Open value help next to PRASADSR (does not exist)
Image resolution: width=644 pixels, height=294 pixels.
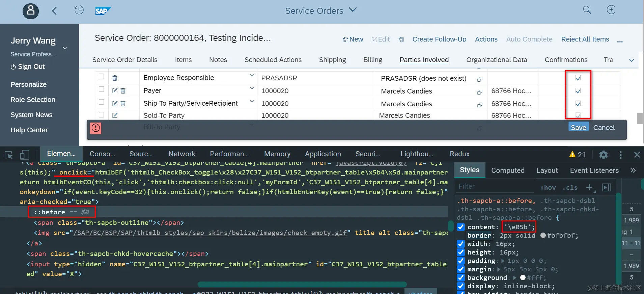[x=479, y=79]
